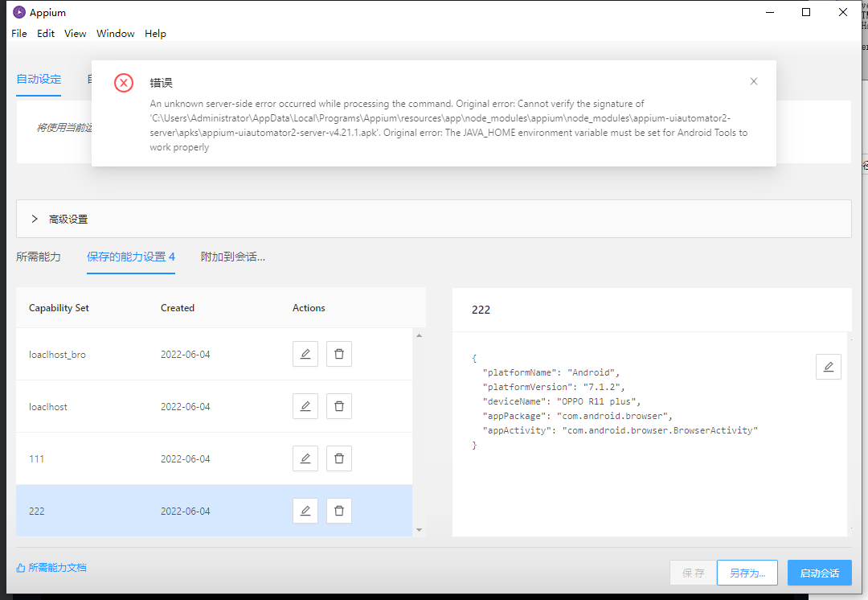
Task: Select the 222 capability set
Action: (x=215, y=511)
